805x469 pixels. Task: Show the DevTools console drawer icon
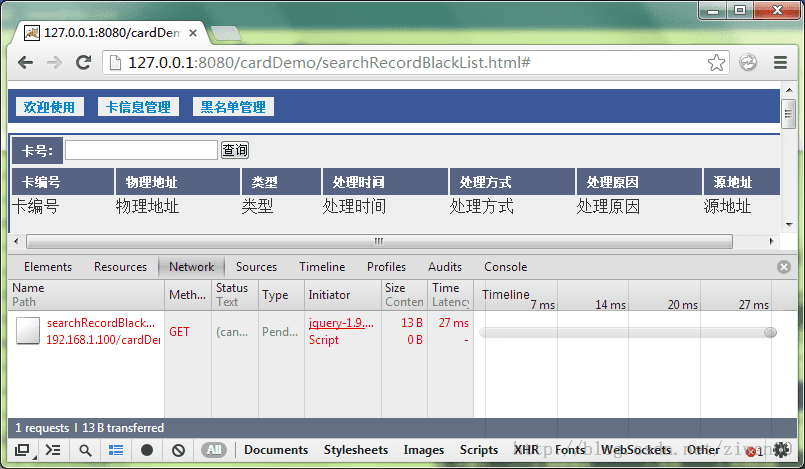coord(53,450)
